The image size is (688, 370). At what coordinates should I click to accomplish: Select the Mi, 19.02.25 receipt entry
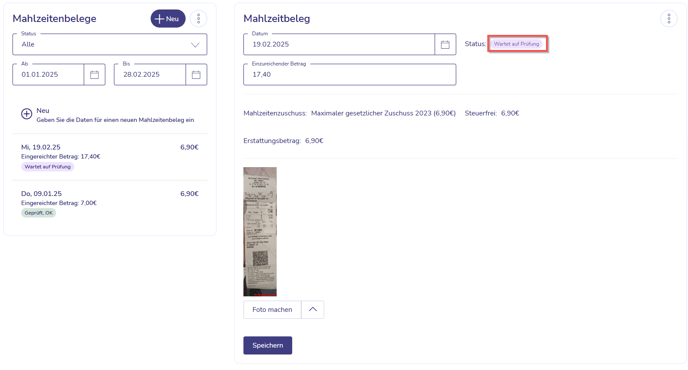click(110, 157)
